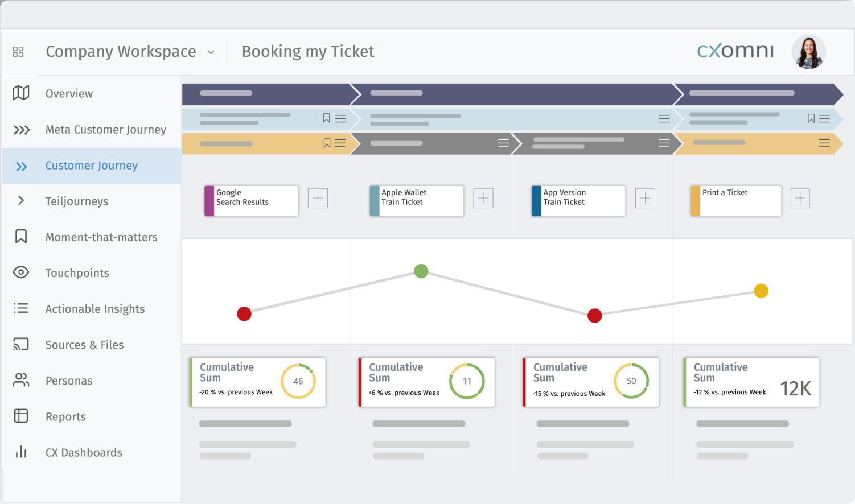Click the circular gauge showing 46
This screenshot has width=855, height=504.
pyautogui.click(x=298, y=381)
